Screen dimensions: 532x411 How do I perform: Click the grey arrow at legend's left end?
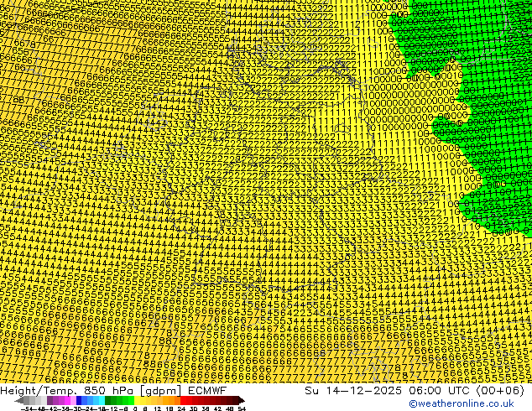click(x=18, y=401)
